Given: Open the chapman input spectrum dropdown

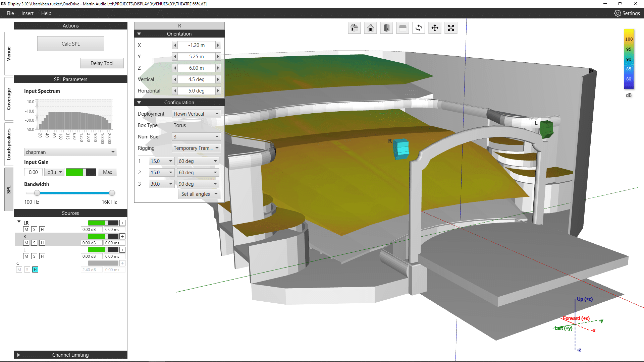Looking at the screenshot, I should (x=70, y=152).
